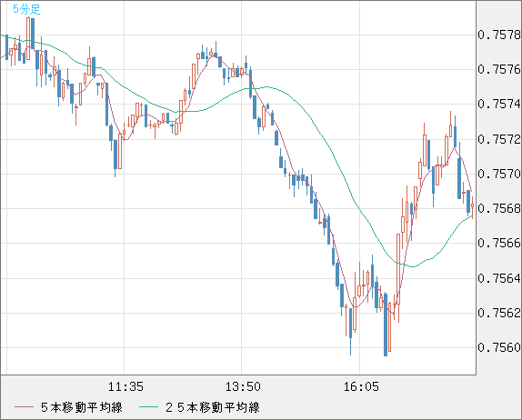Click the purple 5-period MA legend line
This screenshot has height=420, width=522.
(24, 407)
